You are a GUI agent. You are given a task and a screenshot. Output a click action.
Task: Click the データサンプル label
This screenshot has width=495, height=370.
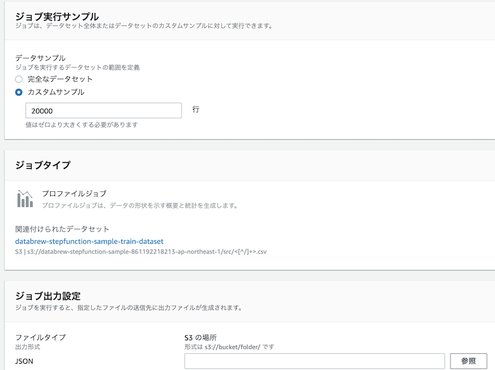pos(40,58)
